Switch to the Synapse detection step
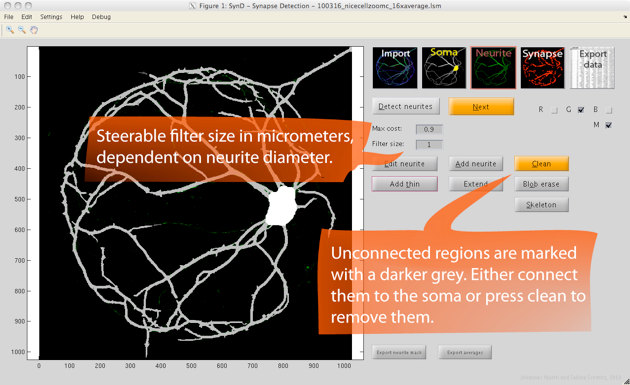This screenshot has width=630, height=385. coord(542,68)
